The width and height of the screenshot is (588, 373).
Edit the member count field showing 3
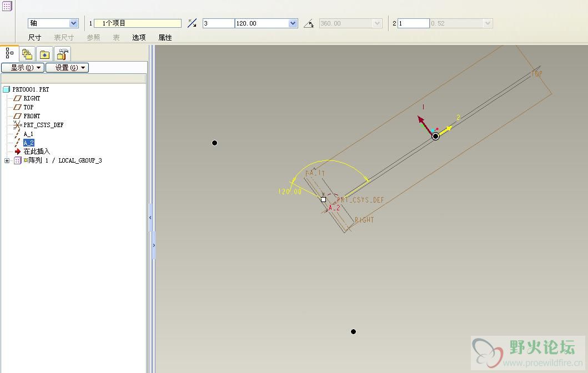pyautogui.click(x=219, y=23)
